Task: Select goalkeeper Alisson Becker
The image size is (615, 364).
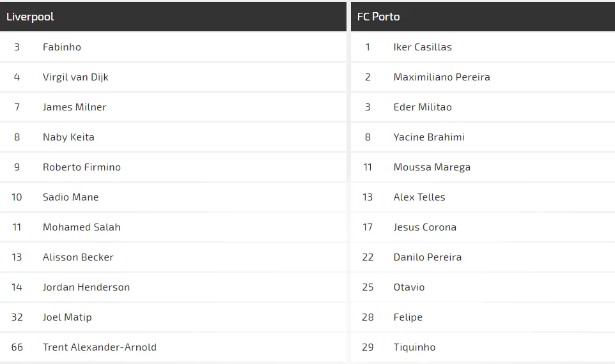Action: coord(78,257)
